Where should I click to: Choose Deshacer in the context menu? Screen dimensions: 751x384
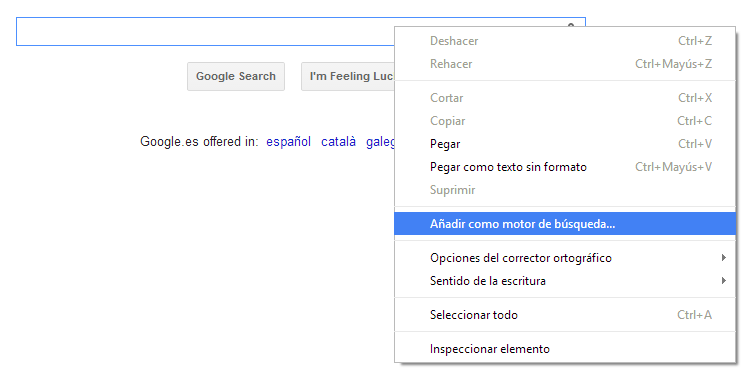(x=565, y=41)
